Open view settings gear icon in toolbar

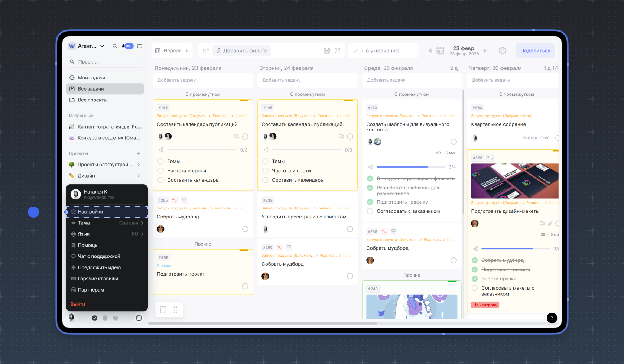coord(502,51)
